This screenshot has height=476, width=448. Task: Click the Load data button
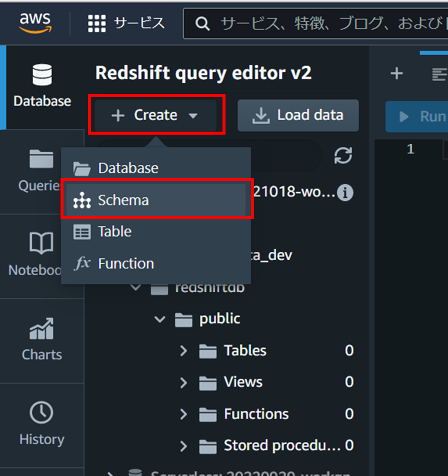pos(298,115)
